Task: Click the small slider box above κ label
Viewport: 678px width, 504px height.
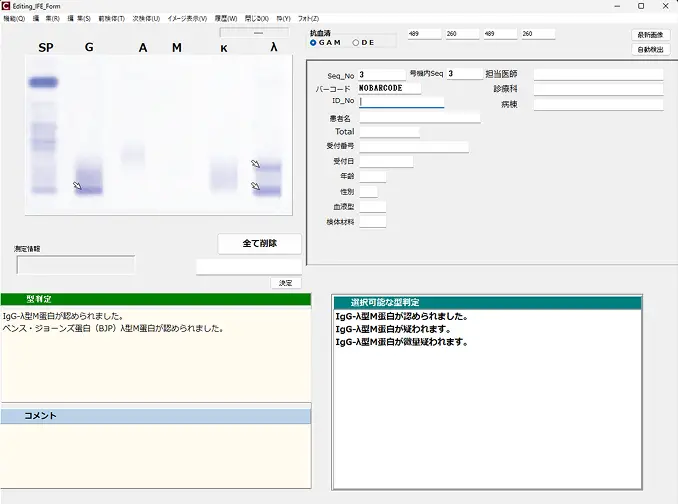Action: (x=254, y=32)
